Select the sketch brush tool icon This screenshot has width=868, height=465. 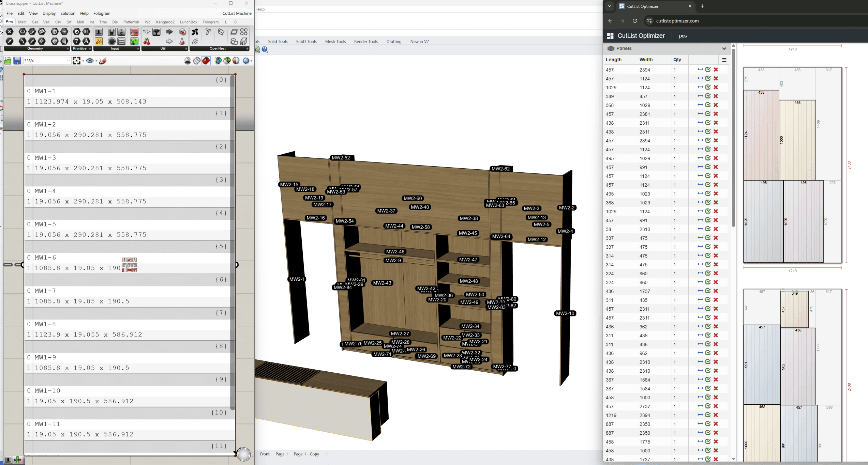(103, 61)
